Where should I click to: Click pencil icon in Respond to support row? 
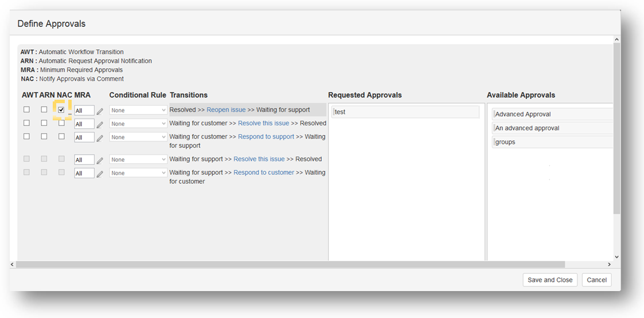point(100,138)
